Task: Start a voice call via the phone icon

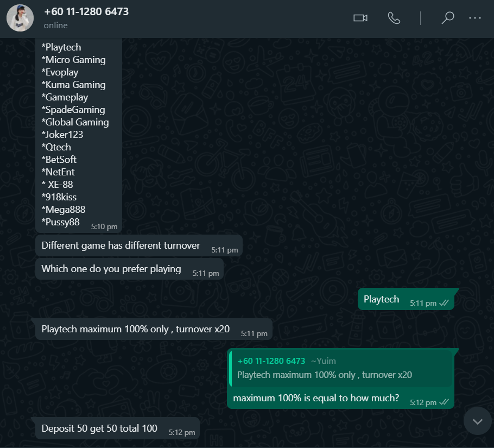Action: [394, 18]
